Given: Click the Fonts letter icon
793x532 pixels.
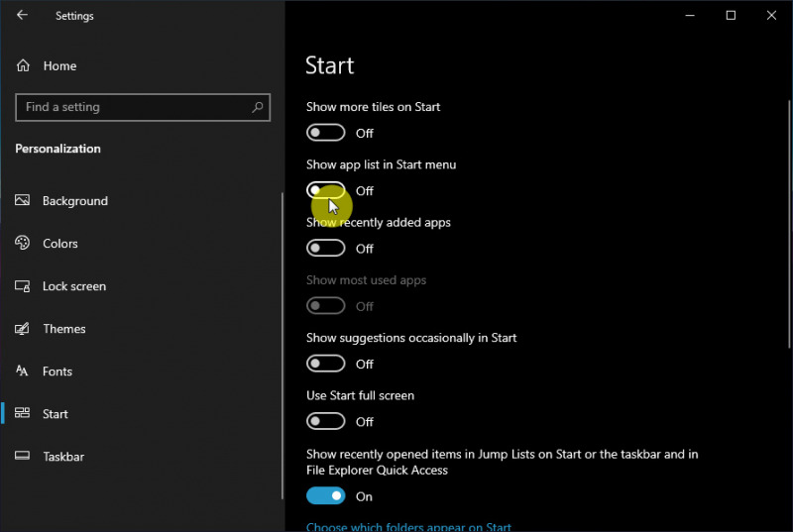Looking at the screenshot, I should 22,371.
